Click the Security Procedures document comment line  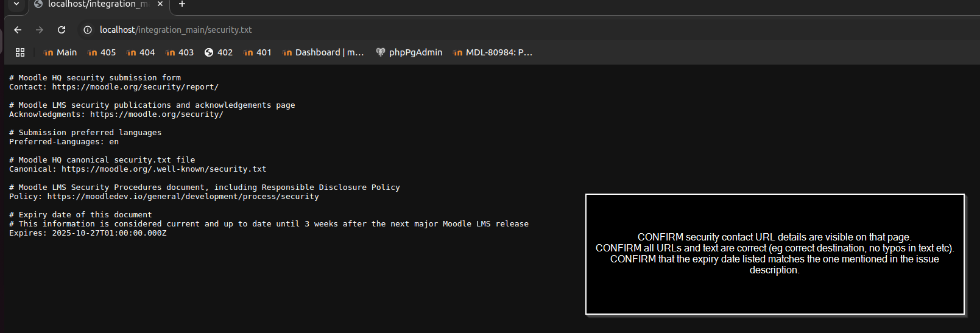tap(205, 188)
